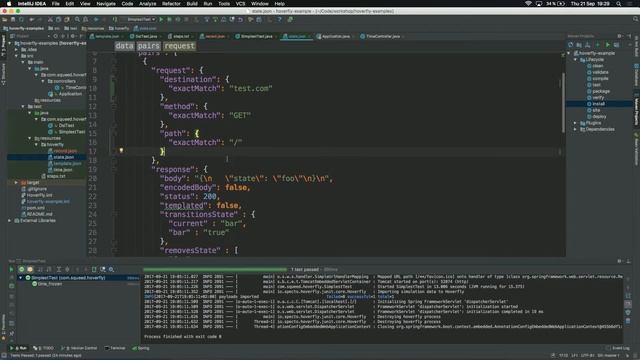The image size is (640, 360).
Task: Open the Navigate menu
Action: click(x=106, y=4)
